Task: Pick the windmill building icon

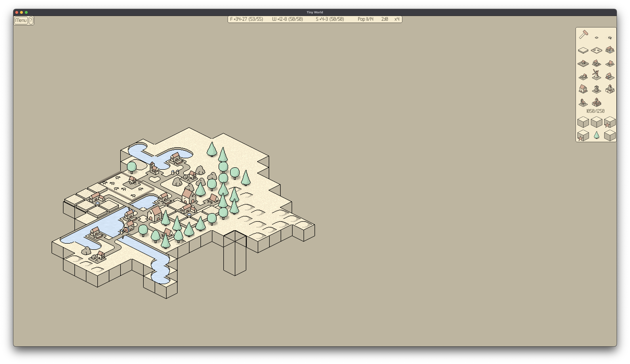Action: [x=596, y=75]
